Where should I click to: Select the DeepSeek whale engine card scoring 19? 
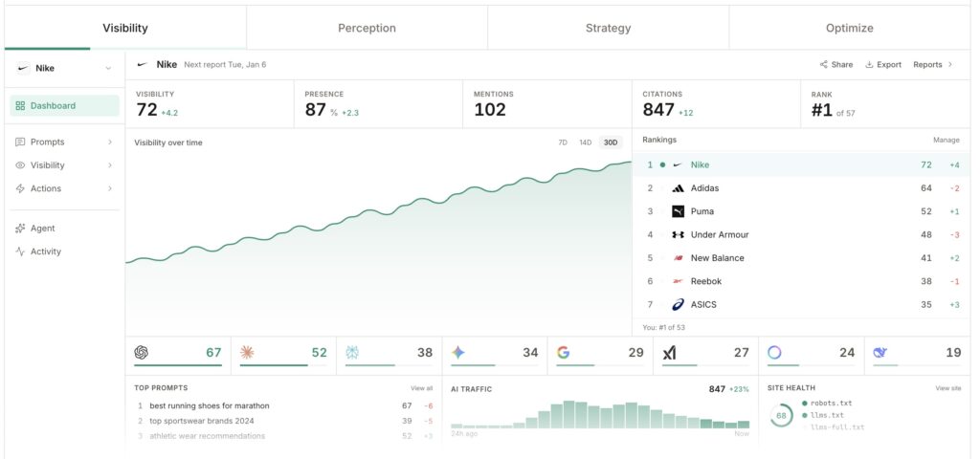[918, 356]
